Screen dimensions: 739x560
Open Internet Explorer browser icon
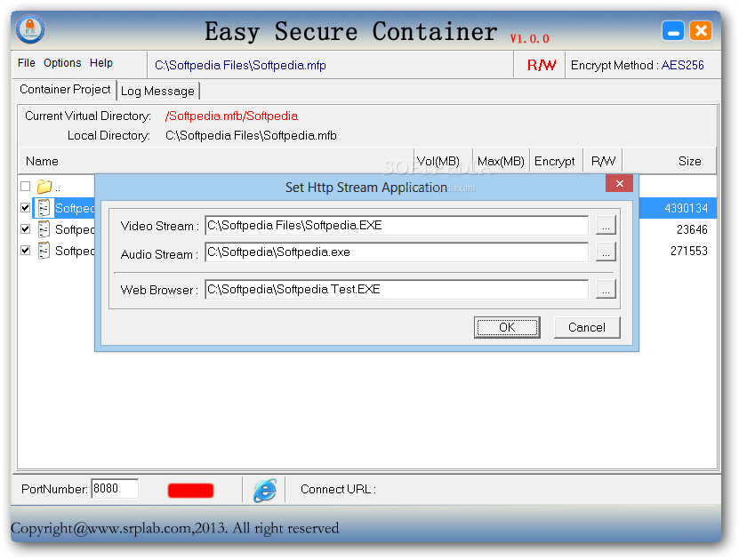(x=264, y=490)
